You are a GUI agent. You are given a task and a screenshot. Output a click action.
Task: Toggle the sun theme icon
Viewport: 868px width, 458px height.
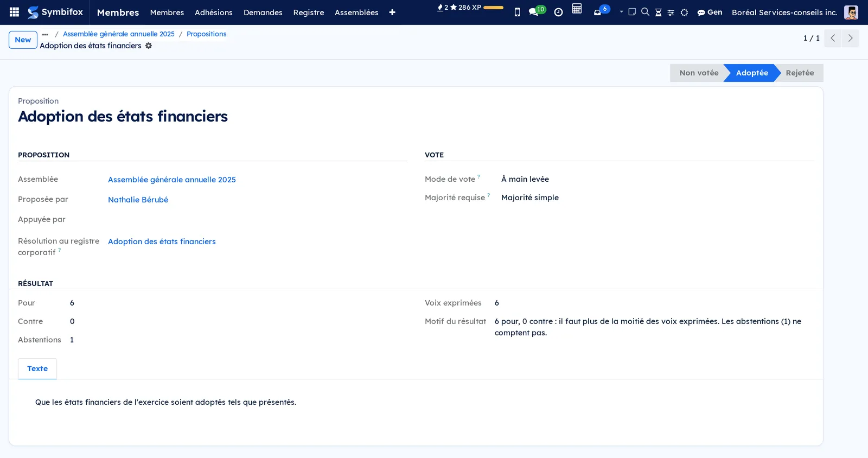coord(684,12)
